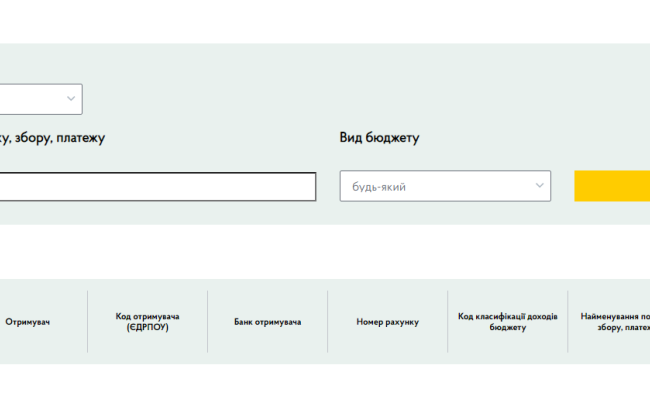Click divider between 'Номер рахунку' and 'Код класифікації'
Image resolution: width=650 pixels, height=420 pixels.
point(448,322)
